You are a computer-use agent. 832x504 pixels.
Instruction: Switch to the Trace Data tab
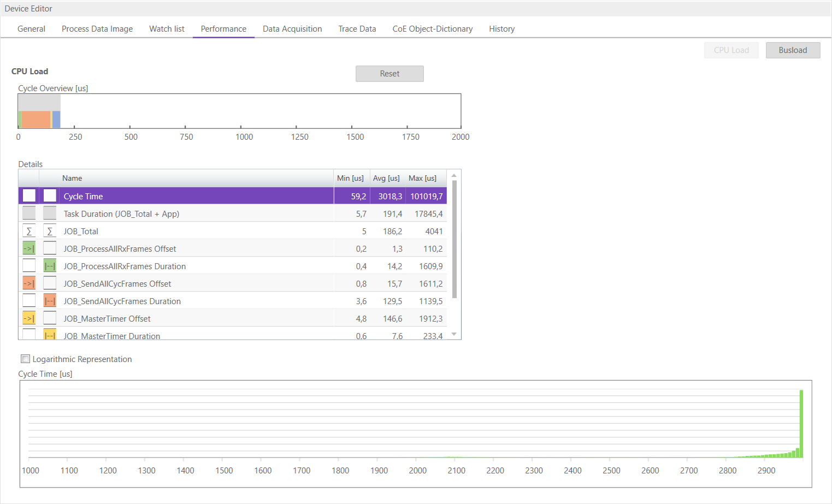[x=357, y=28]
